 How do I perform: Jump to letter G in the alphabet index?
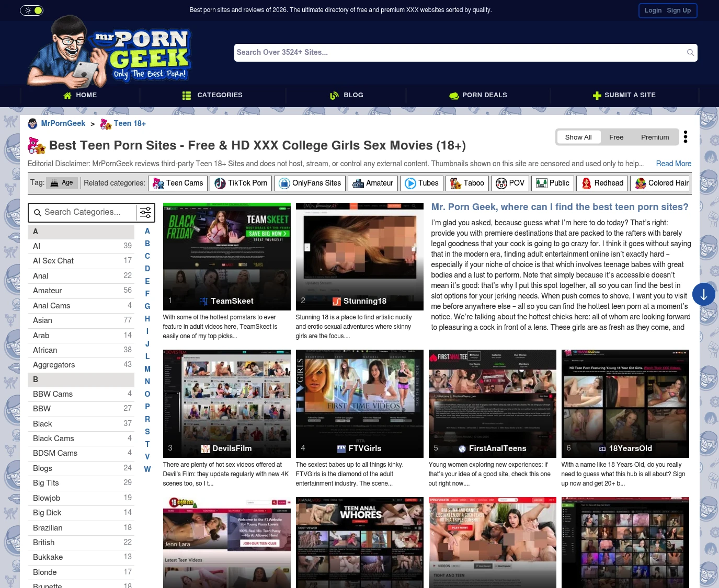tap(147, 306)
